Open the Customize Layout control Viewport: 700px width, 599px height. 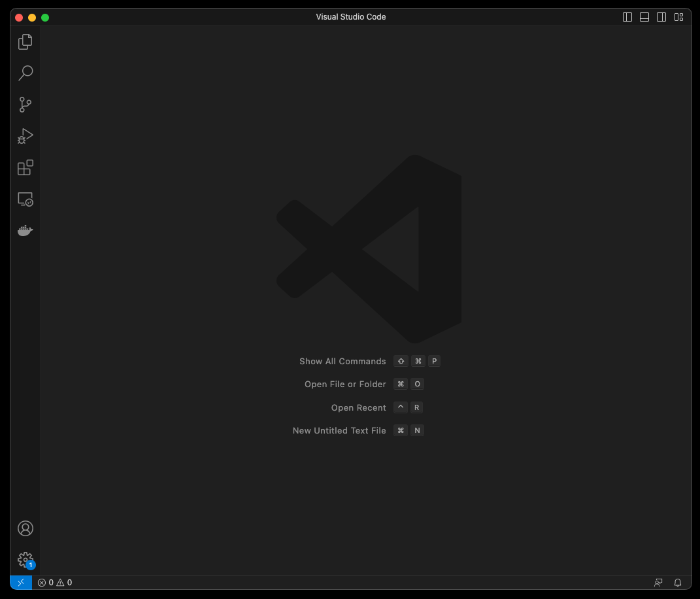tap(678, 17)
